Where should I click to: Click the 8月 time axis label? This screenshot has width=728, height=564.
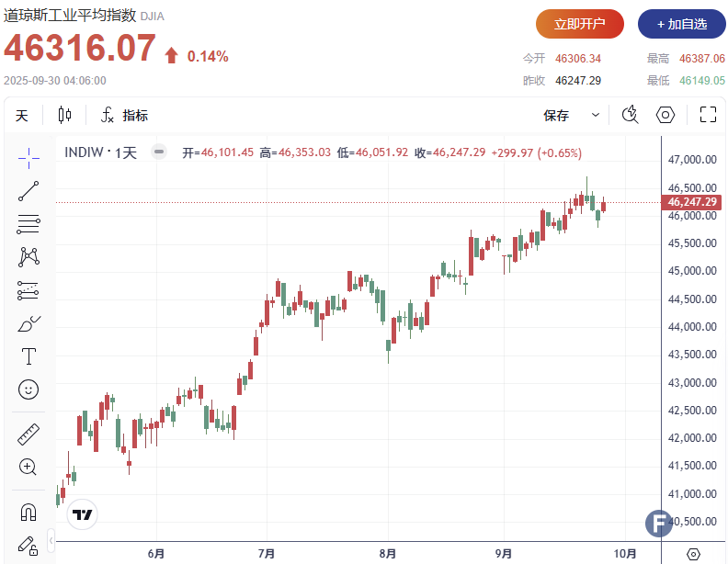tap(388, 553)
